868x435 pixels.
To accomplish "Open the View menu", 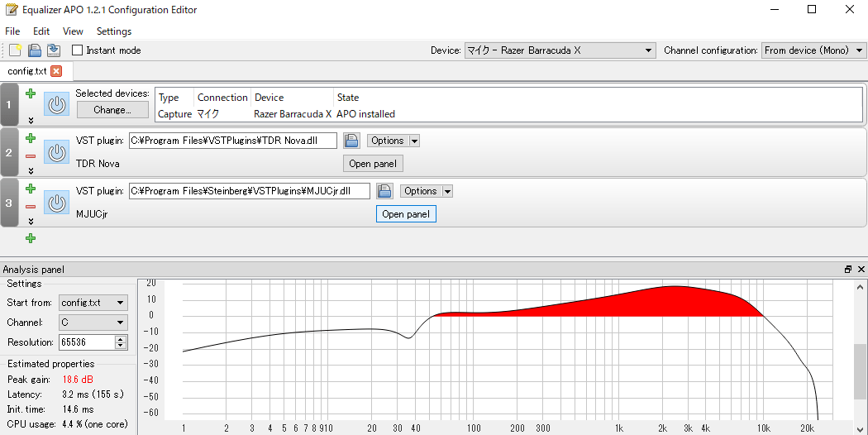I will 73,31.
